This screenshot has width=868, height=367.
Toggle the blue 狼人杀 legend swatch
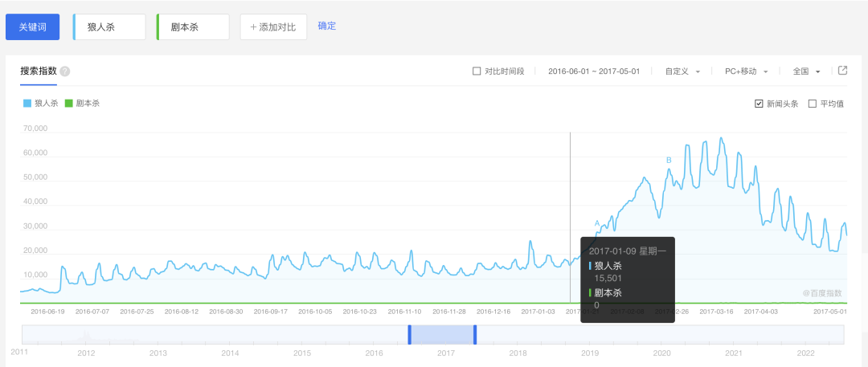(x=27, y=104)
